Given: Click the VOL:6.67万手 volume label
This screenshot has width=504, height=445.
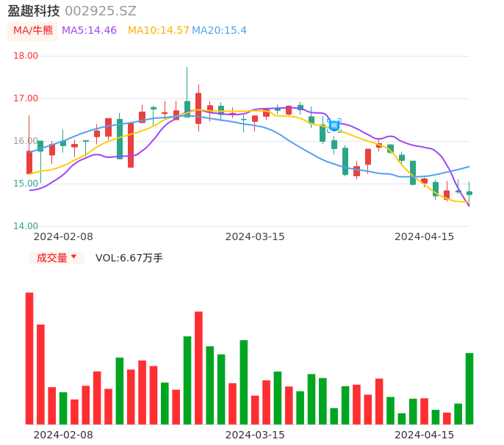Looking at the screenshot, I should point(129,258).
